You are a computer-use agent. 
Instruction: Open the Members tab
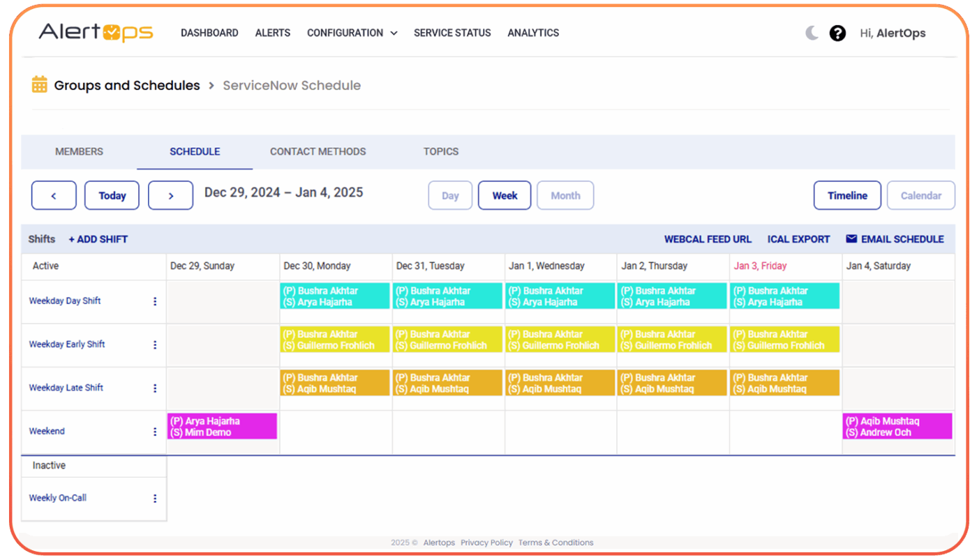coord(79,151)
